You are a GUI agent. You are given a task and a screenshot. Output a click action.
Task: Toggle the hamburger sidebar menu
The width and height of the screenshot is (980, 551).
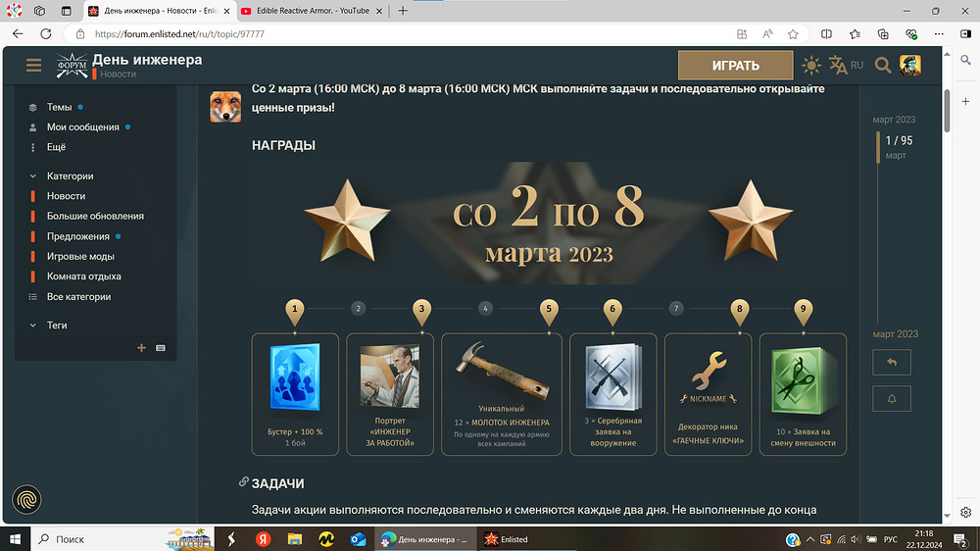[x=34, y=66]
